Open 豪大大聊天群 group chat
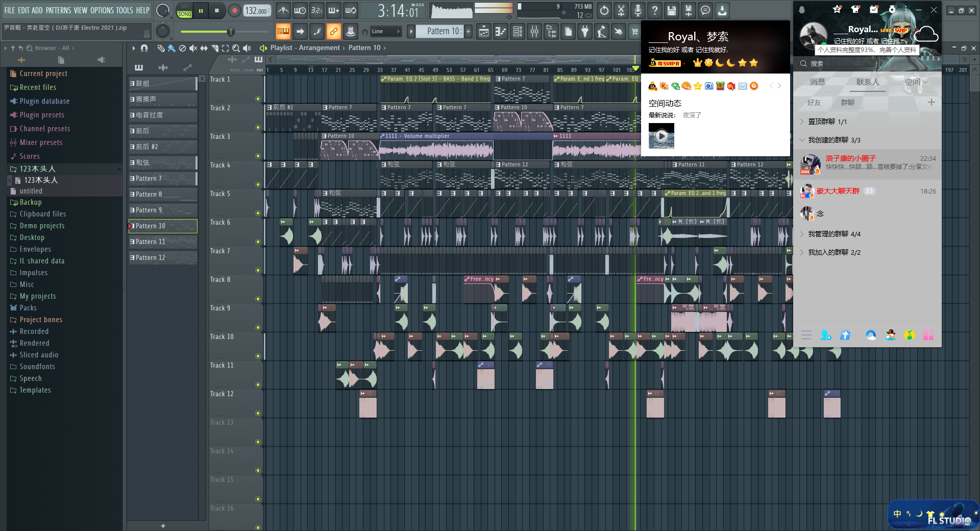 [868, 191]
